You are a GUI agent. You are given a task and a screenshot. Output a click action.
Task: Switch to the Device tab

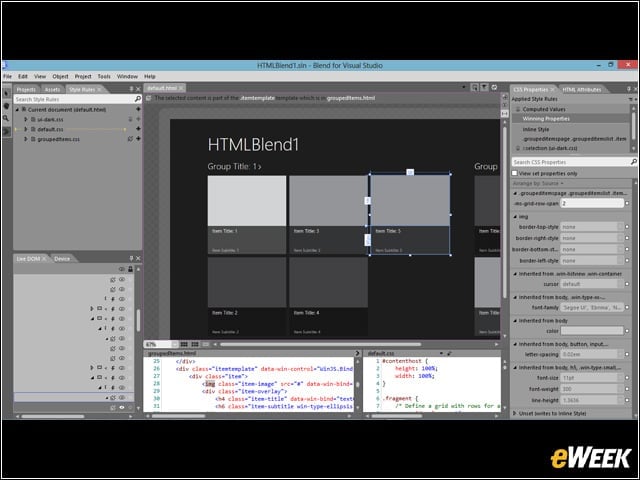coord(62,259)
